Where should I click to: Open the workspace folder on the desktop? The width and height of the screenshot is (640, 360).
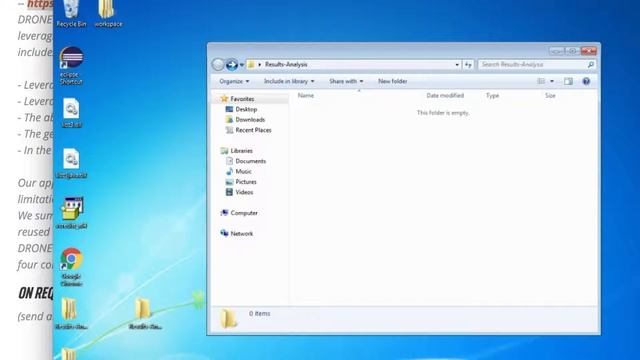coord(108,13)
